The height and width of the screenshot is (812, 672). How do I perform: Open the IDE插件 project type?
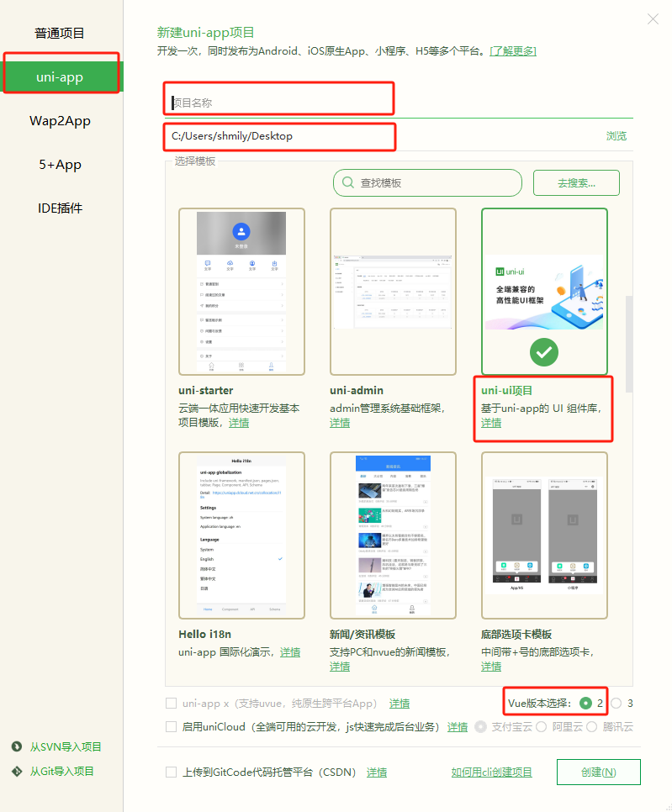tap(60, 208)
